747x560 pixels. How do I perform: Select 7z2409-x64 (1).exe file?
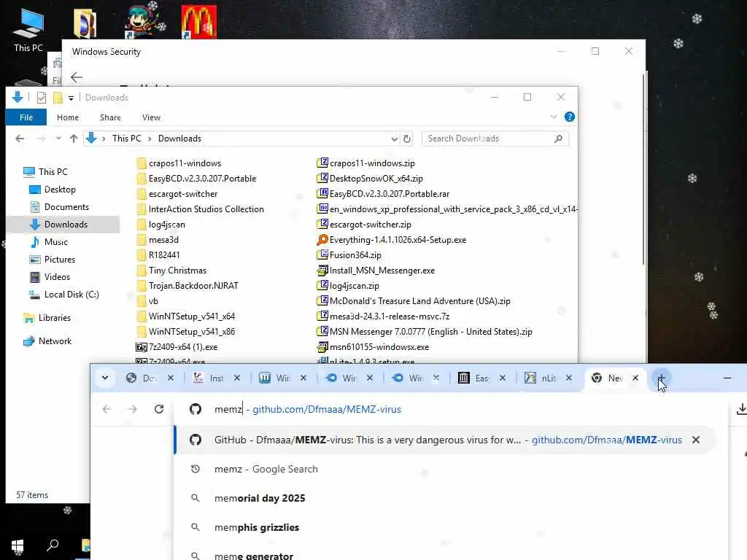point(177,347)
